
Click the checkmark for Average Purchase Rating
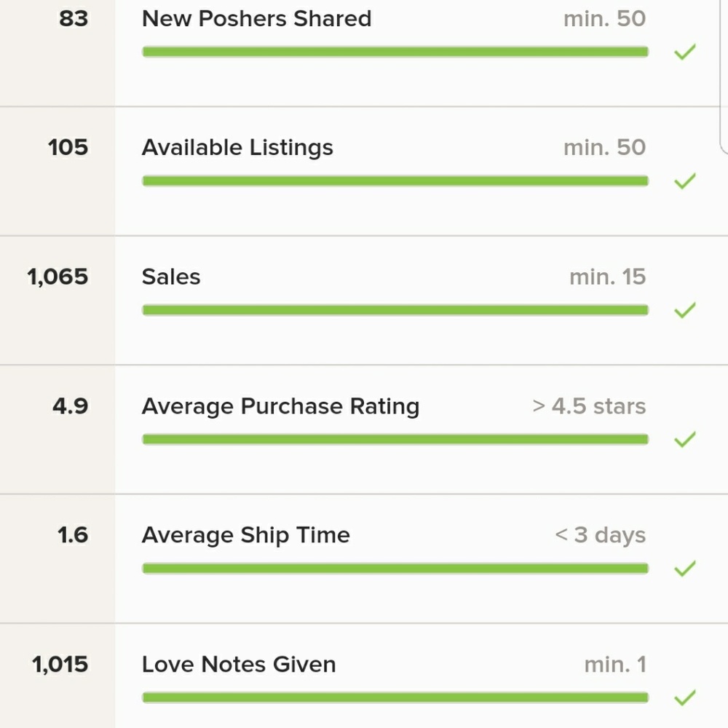pos(685,439)
